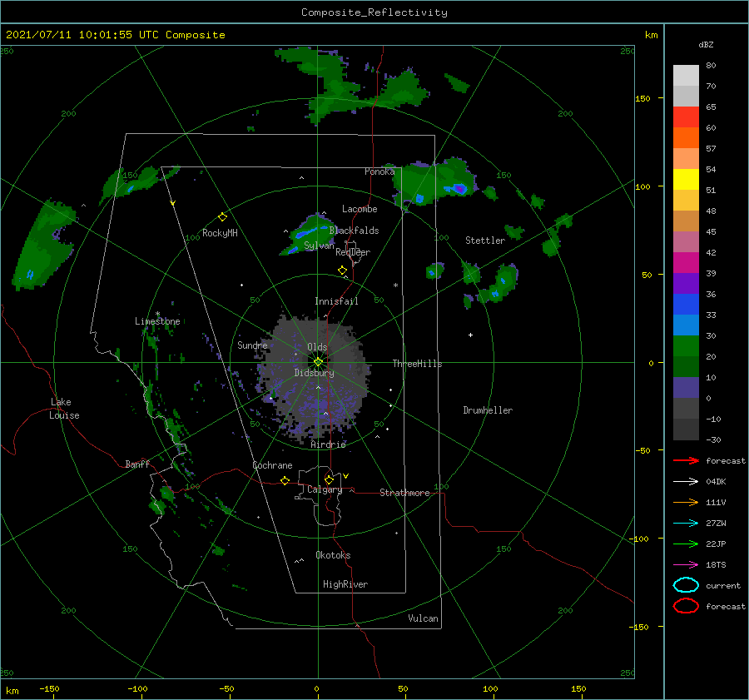Select the -30 dBZ dark gray swatch

coord(686,429)
